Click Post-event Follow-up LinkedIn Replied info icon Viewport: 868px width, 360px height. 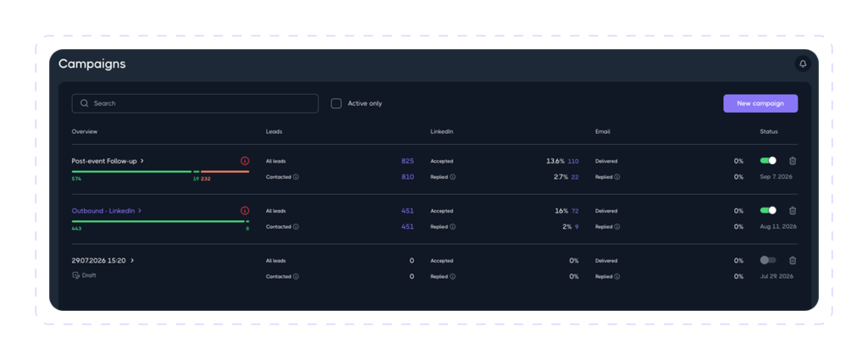point(453,177)
